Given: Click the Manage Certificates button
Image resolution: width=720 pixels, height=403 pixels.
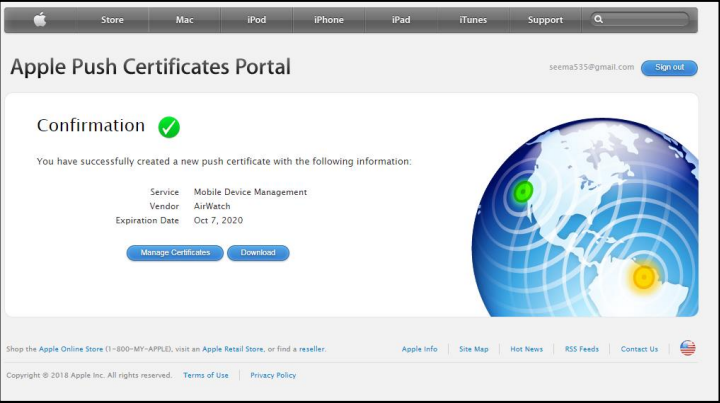Looking at the screenshot, I should click(x=175, y=253).
